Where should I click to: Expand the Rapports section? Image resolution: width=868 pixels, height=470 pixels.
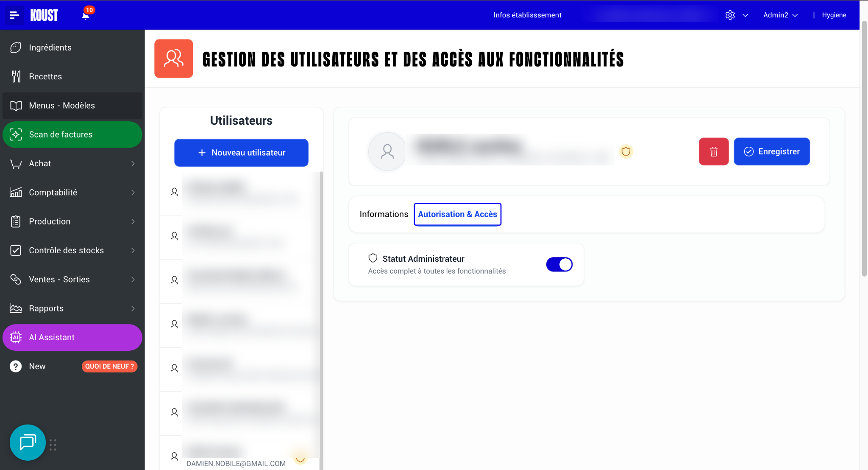click(72, 308)
